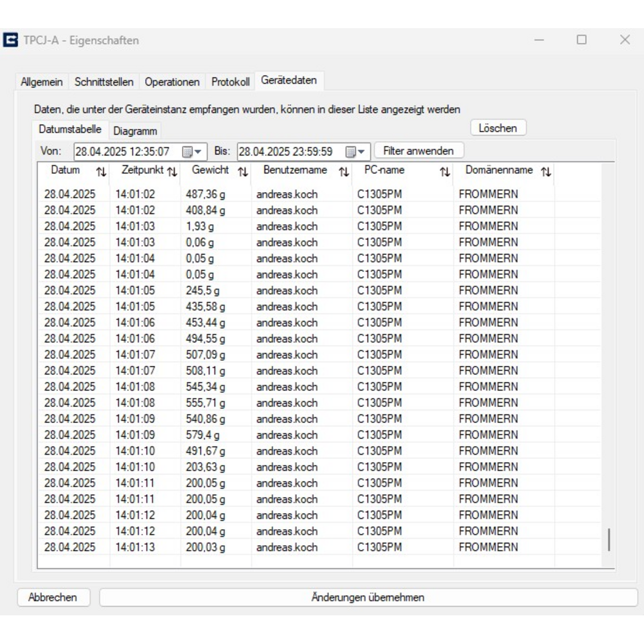Select the Gerätedaten tab
The width and height of the screenshot is (644, 644).
click(x=289, y=80)
